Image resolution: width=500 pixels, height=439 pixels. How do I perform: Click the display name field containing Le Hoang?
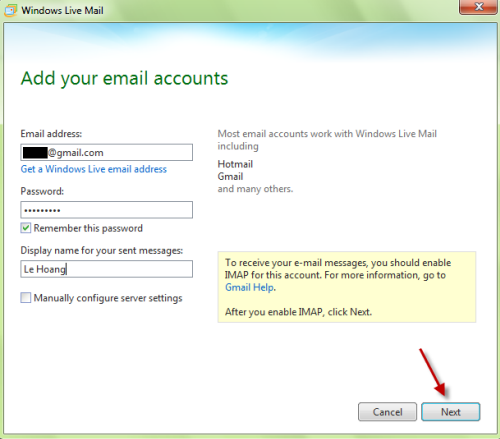[x=106, y=269]
